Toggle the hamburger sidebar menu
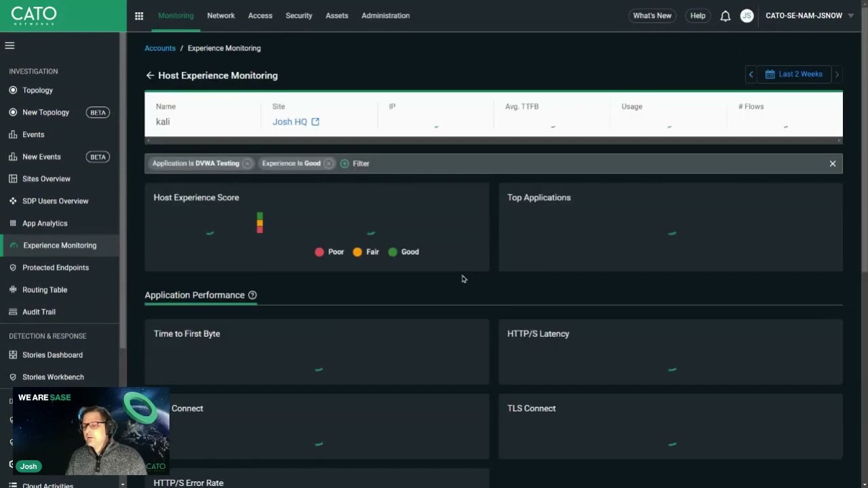Image resolution: width=868 pixels, height=488 pixels. [9, 45]
